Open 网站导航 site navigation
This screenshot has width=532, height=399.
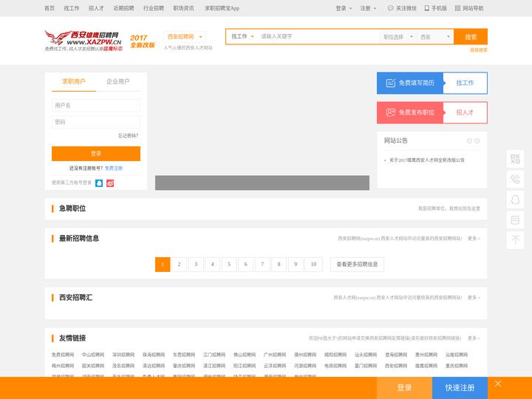pyautogui.click(x=469, y=8)
